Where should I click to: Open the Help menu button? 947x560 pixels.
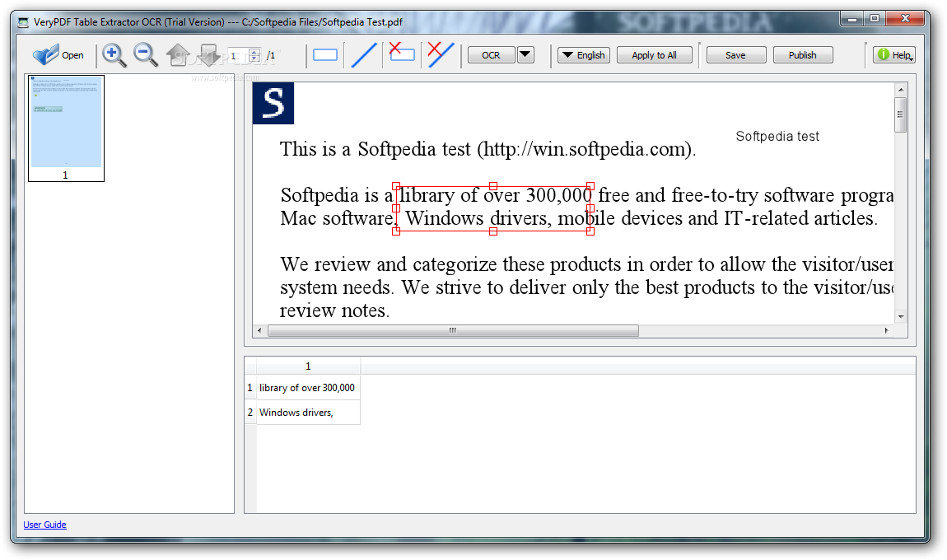pyautogui.click(x=893, y=55)
